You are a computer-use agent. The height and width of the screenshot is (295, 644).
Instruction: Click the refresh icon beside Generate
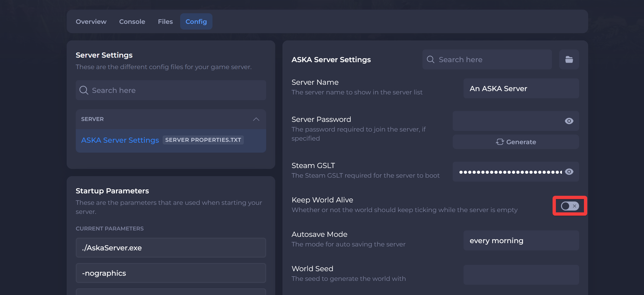click(x=500, y=142)
